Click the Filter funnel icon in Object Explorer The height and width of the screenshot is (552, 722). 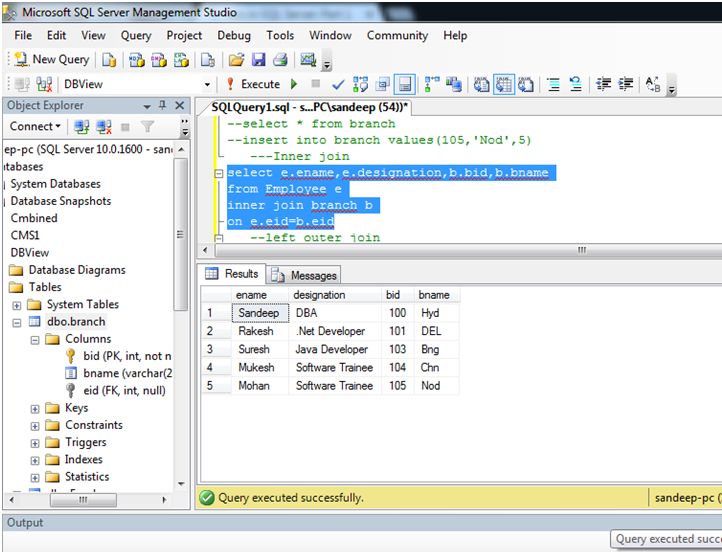click(147, 127)
